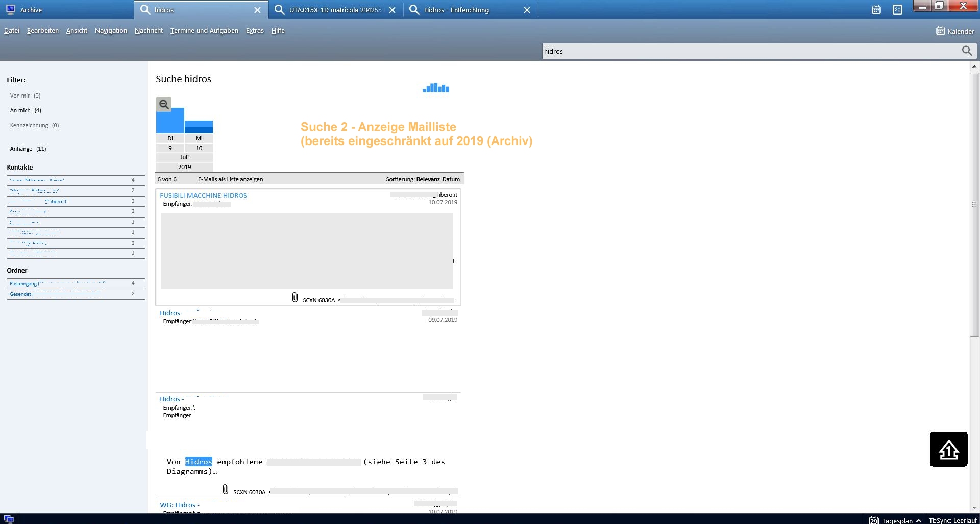This screenshot has height=524, width=980.
Task: Click the search magnifier in the search box
Action: [x=967, y=51]
